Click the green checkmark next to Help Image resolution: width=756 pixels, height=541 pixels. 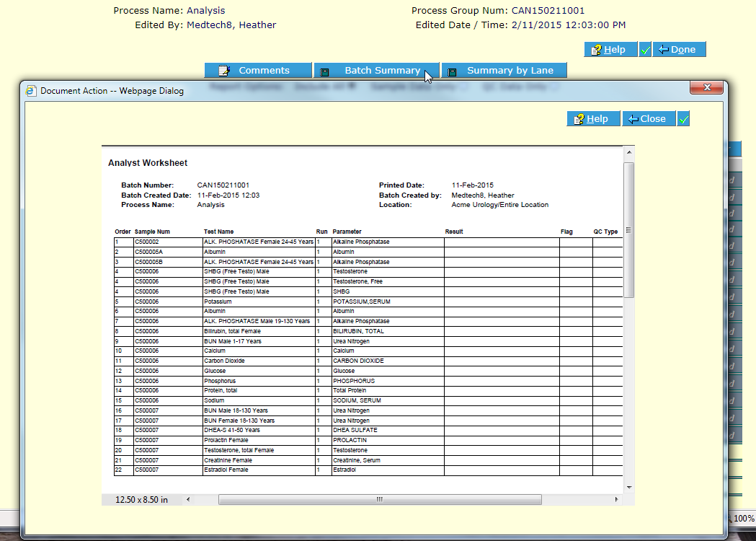pos(645,48)
